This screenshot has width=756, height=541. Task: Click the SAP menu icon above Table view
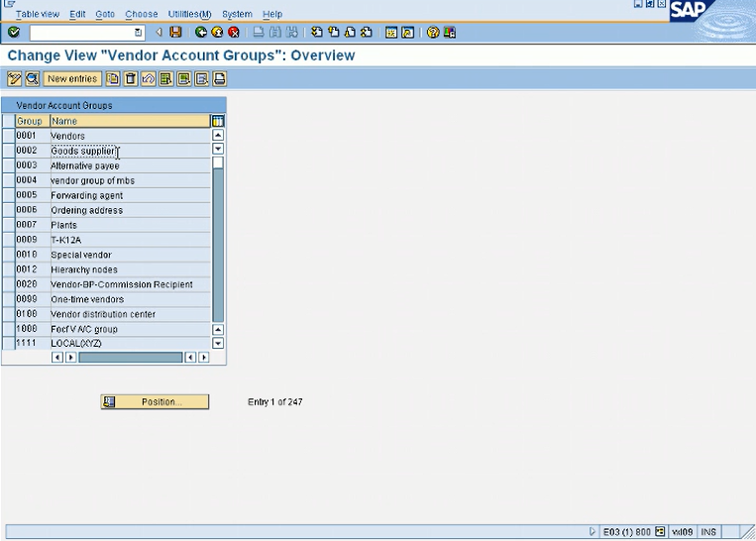pyautogui.click(x=9, y=4)
